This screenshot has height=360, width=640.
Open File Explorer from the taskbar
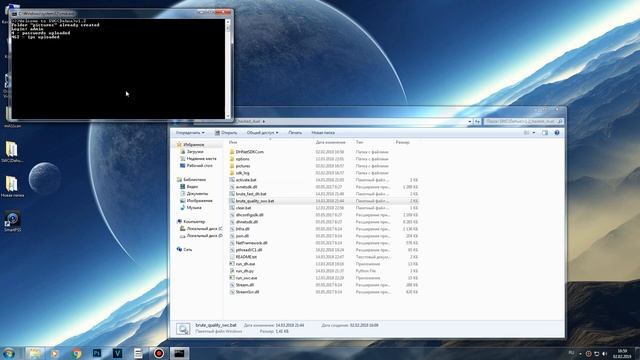pyautogui.click(x=35, y=353)
